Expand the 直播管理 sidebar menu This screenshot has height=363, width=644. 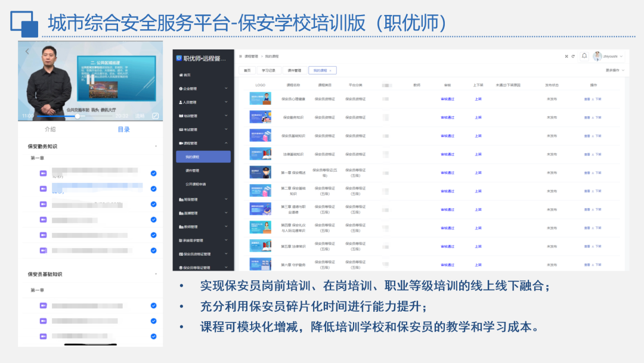(x=203, y=213)
